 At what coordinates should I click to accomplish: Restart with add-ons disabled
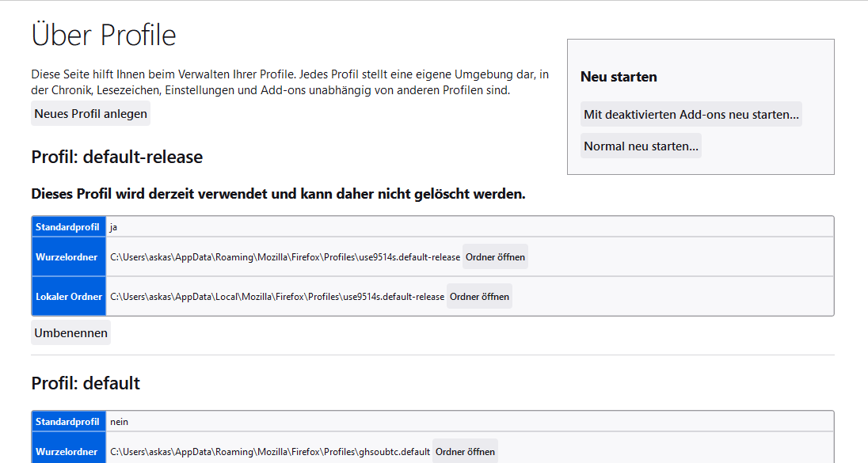point(691,115)
